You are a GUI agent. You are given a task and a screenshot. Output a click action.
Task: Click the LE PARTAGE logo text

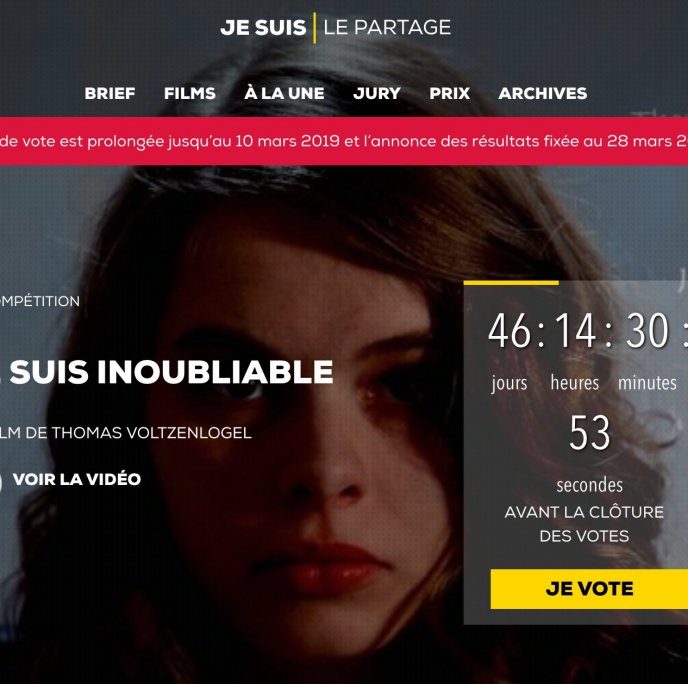coord(387,28)
